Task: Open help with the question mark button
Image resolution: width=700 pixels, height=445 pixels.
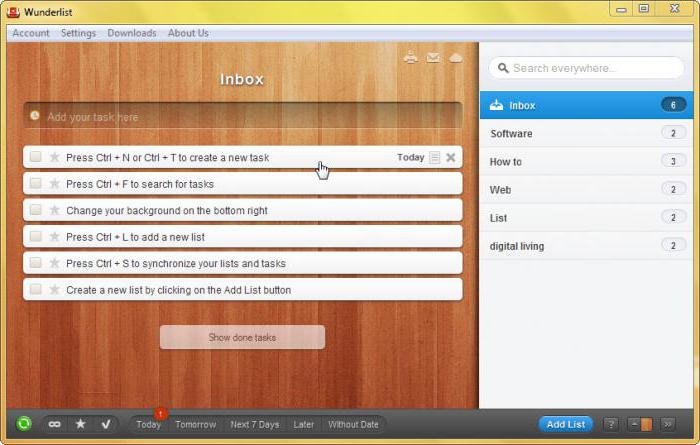Action: pyautogui.click(x=611, y=424)
